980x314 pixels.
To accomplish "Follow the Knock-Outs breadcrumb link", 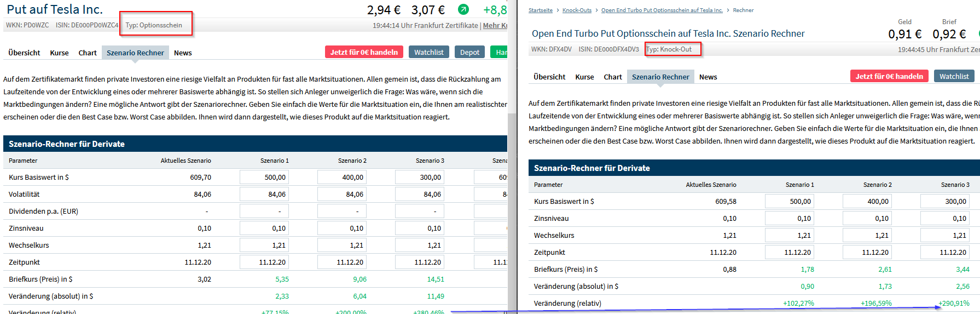I will point(577,10).
